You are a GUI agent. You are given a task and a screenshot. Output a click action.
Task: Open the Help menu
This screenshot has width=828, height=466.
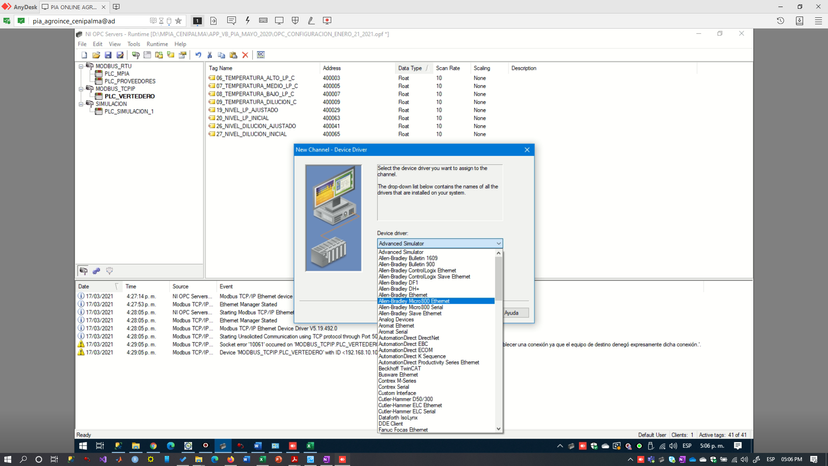click(180, 44)
